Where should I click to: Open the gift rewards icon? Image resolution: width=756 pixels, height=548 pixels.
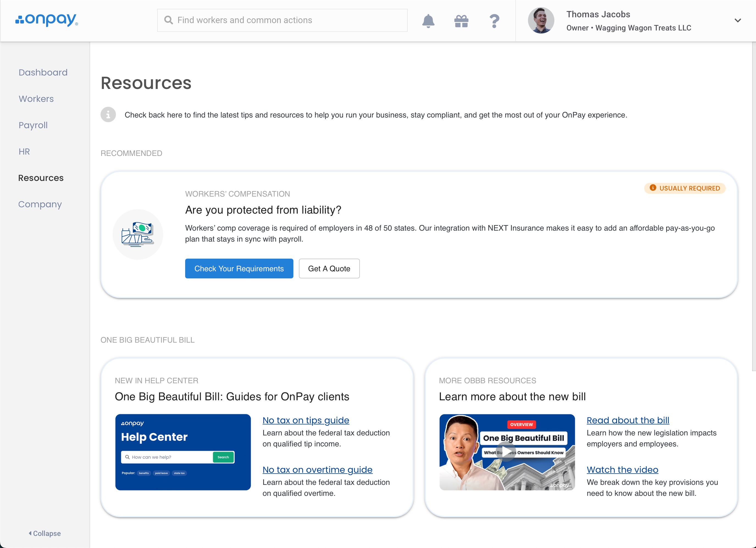coord(461,21)
